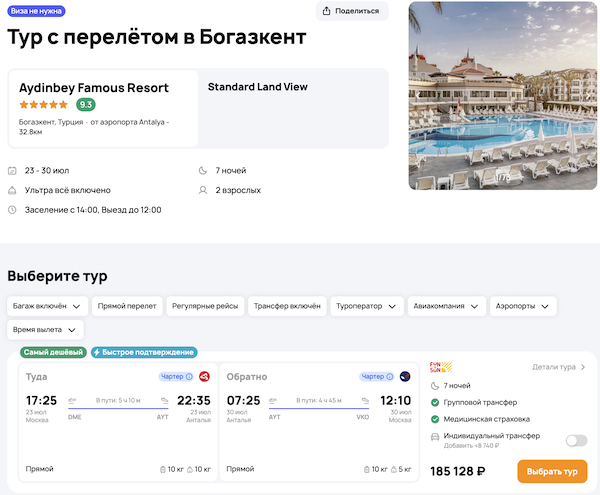Image resolution: width=600 pixels, height=495 pixels.
Task: Toggle the Трансфер включён filter
Action: pos(287,306)
